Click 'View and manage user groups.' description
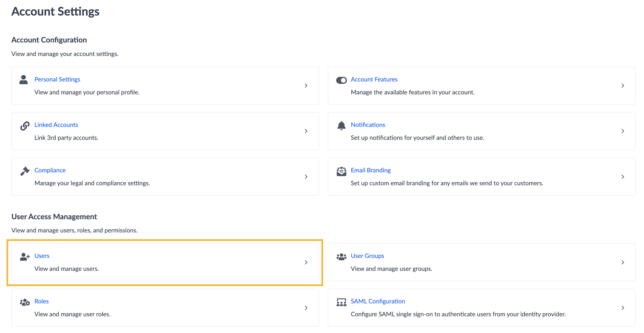The image size is (644, 333). [x=392, y=269]
